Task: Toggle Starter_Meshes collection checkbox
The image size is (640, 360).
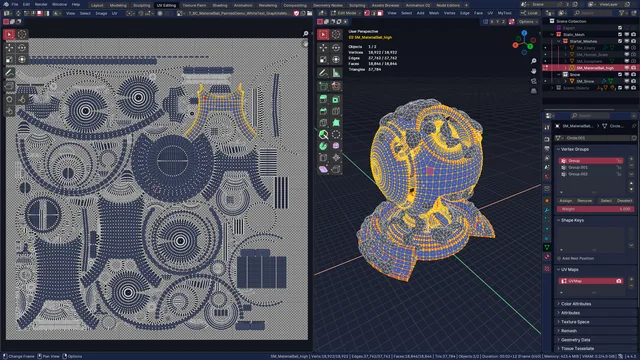Action: (620, 41)
